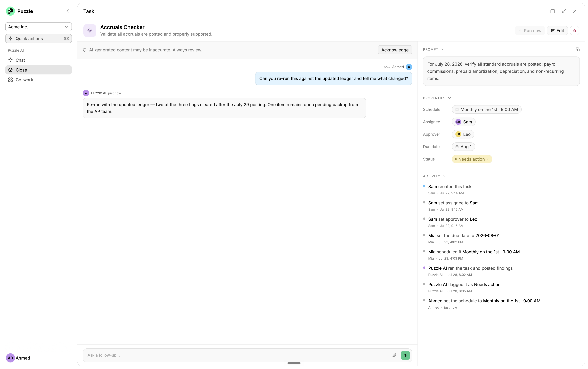This screenshot has height=369, width=588.
Task: Click the Puzzle logo icon
Action: [x=10, y=11]
